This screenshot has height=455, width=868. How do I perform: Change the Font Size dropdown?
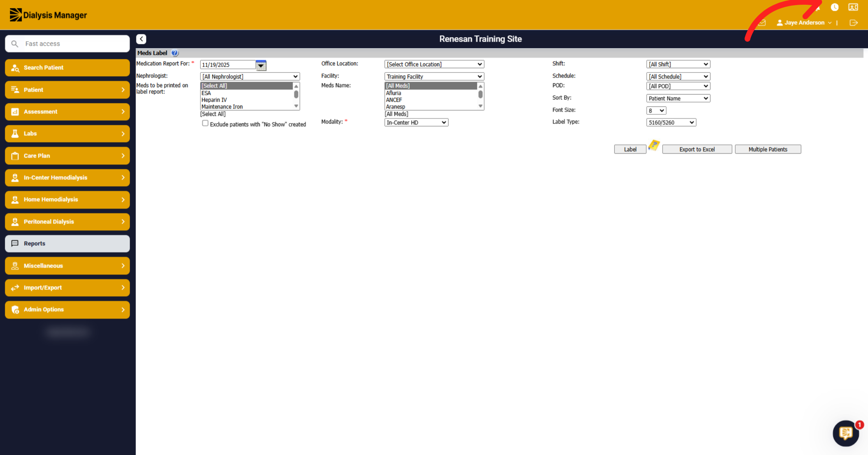pos(656,110)
